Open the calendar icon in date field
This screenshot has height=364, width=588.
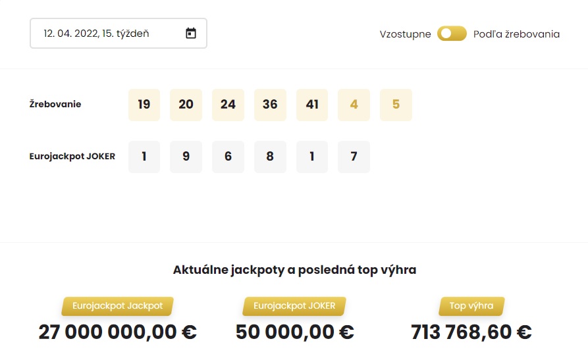[191, 34]
